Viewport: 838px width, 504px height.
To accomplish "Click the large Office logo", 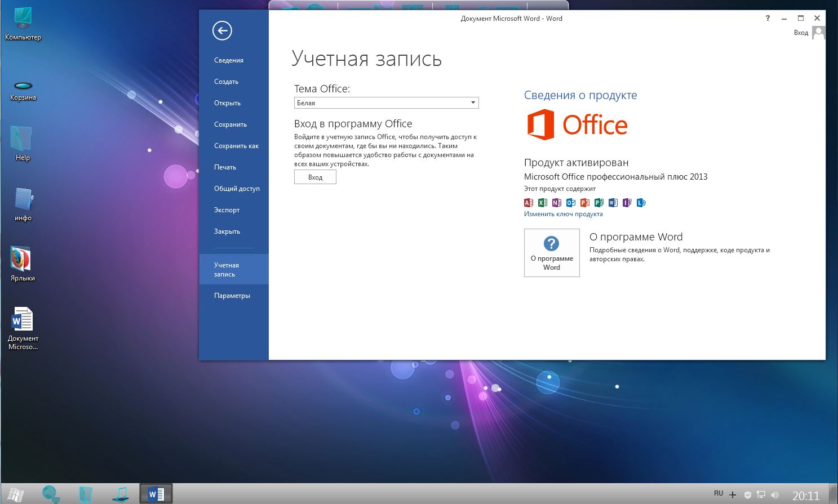I will (577, 124).
